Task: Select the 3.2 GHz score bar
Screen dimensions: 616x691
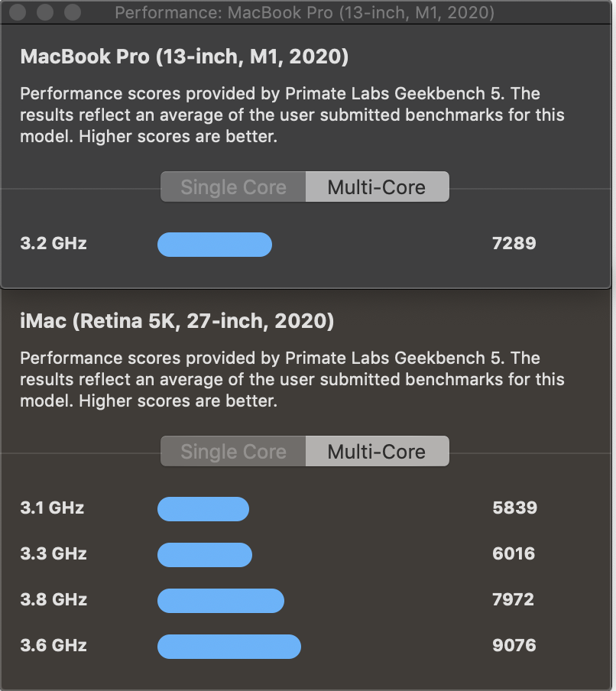Action: (214, 245)
